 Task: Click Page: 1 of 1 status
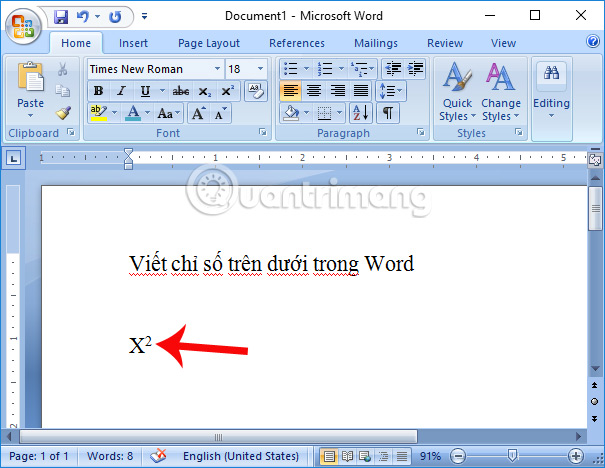pyautogui.click(x=39, y=456)
